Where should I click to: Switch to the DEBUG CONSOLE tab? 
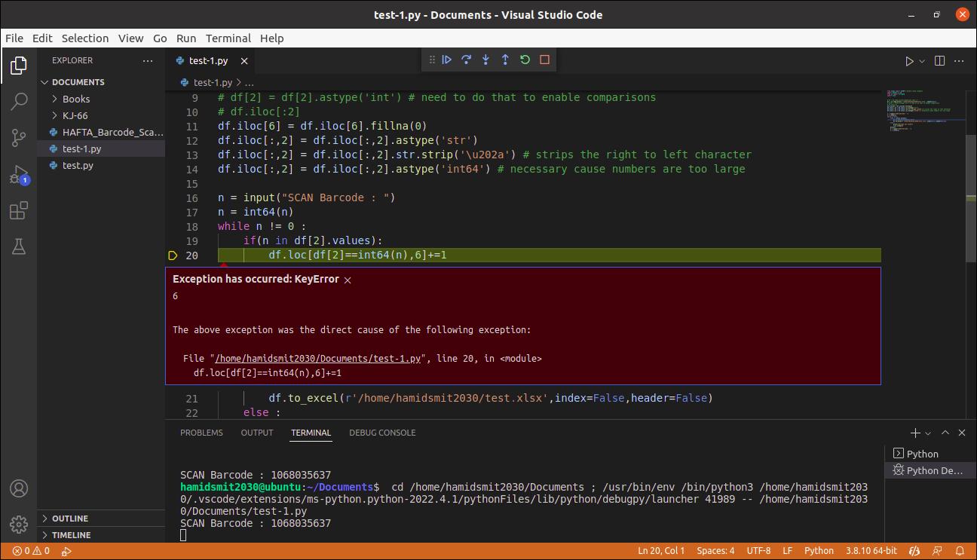pyautogui.click(x=382, y=433)
